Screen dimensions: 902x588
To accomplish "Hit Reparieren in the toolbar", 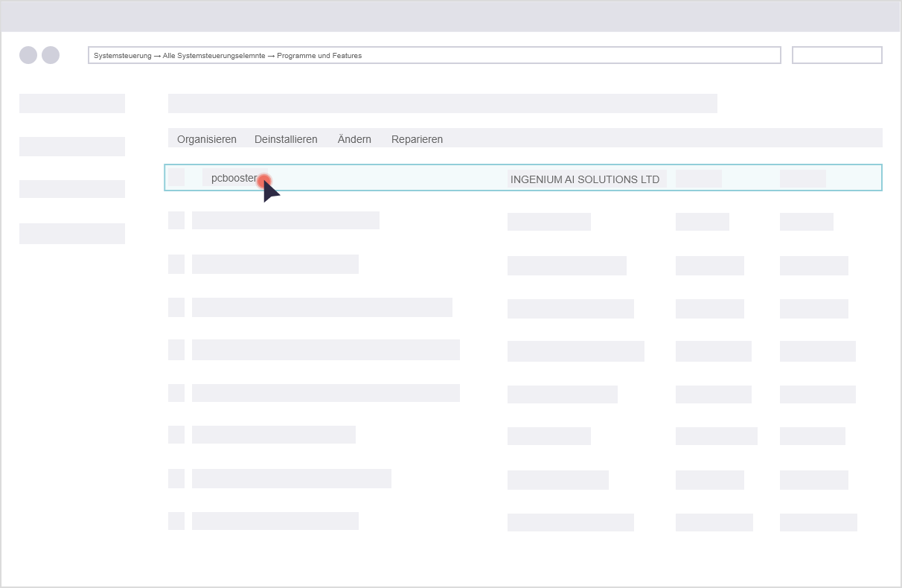I will pyautogui.click(x=417, y=139).
